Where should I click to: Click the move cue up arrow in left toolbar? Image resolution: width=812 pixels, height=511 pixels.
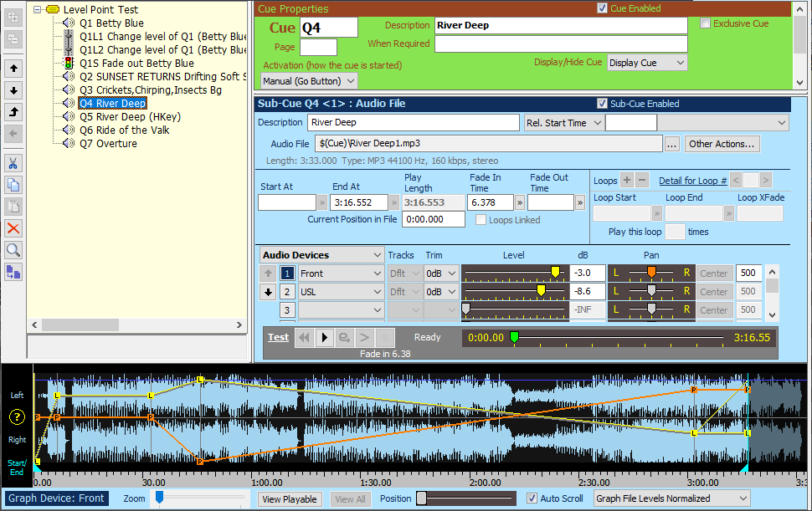pos(13,69)
